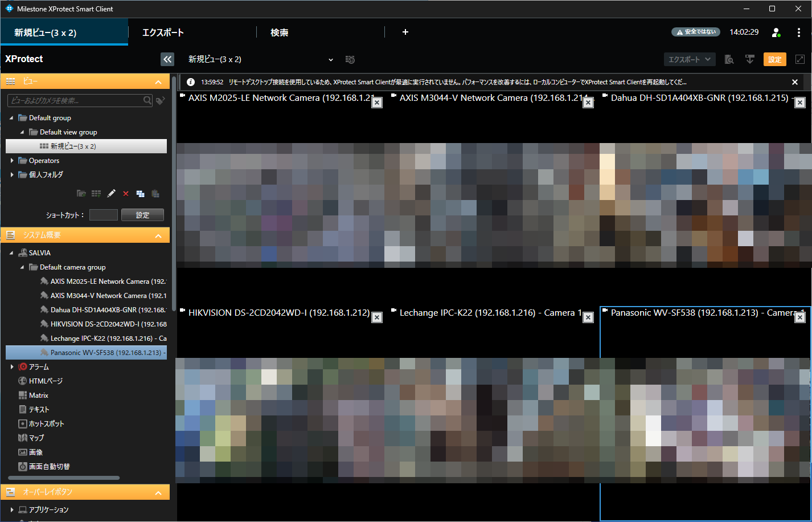Screen dimensions: 812x522
Task: Select AXIS M3044-V camera in system overview
Action: (103, 296)
